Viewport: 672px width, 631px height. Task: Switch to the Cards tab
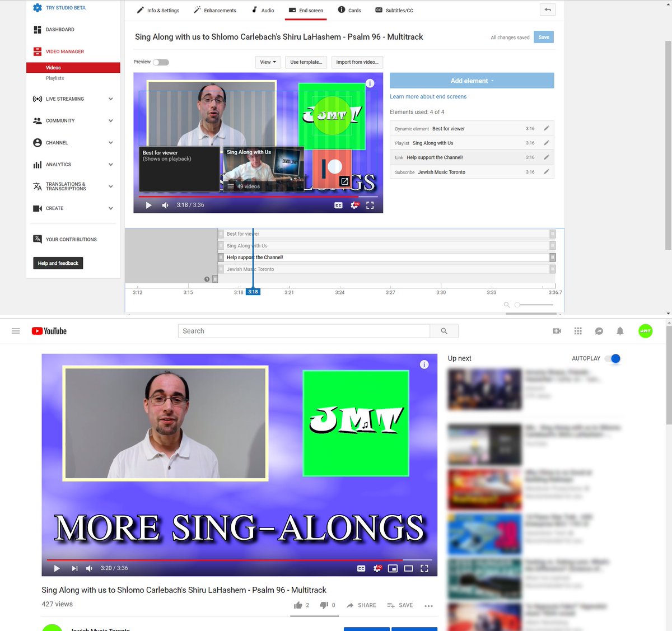pyautogui.click(x=349, y=10)
